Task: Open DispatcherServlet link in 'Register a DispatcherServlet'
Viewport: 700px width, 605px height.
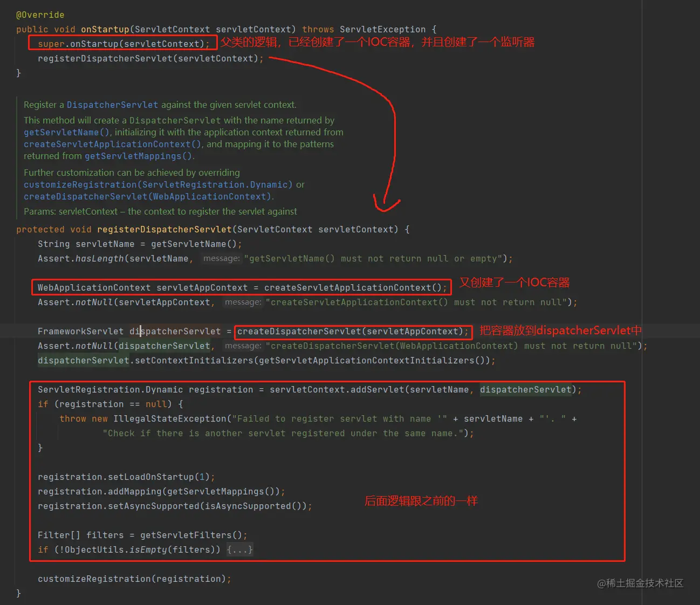Action: pyautogui.click(x=112, y=105)
